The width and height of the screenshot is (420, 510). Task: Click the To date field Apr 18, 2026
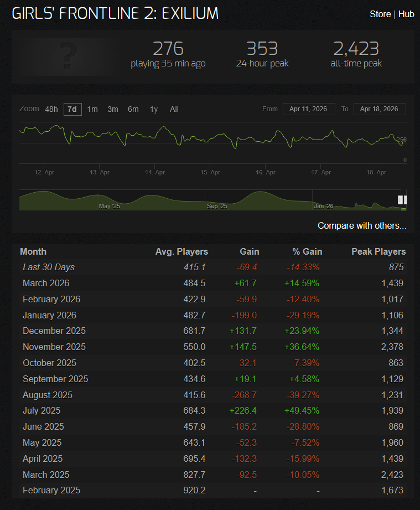click(x=380, y=109)
